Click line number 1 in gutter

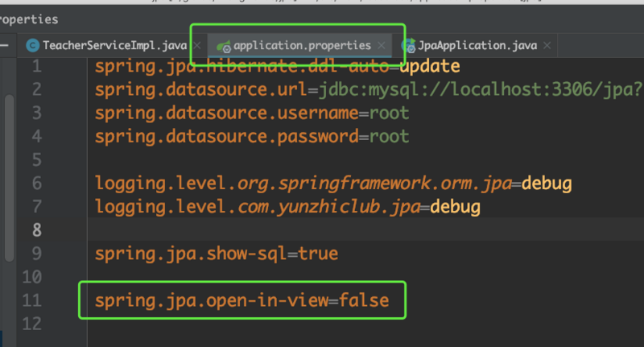(36, 65)
